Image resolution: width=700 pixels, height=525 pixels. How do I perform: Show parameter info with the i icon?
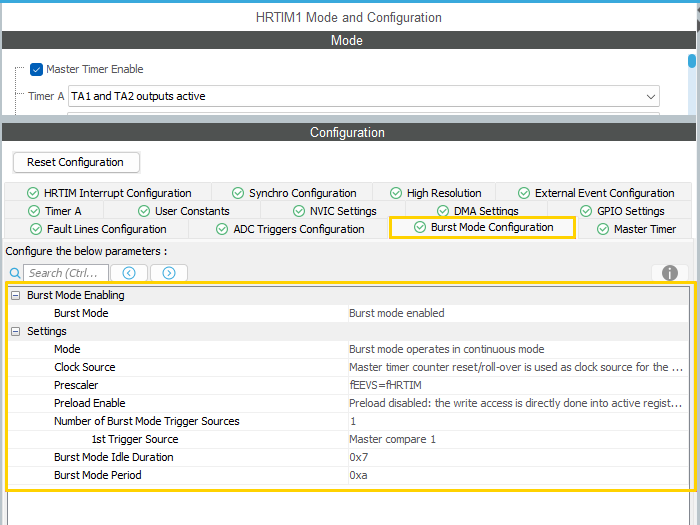[670, 273]
